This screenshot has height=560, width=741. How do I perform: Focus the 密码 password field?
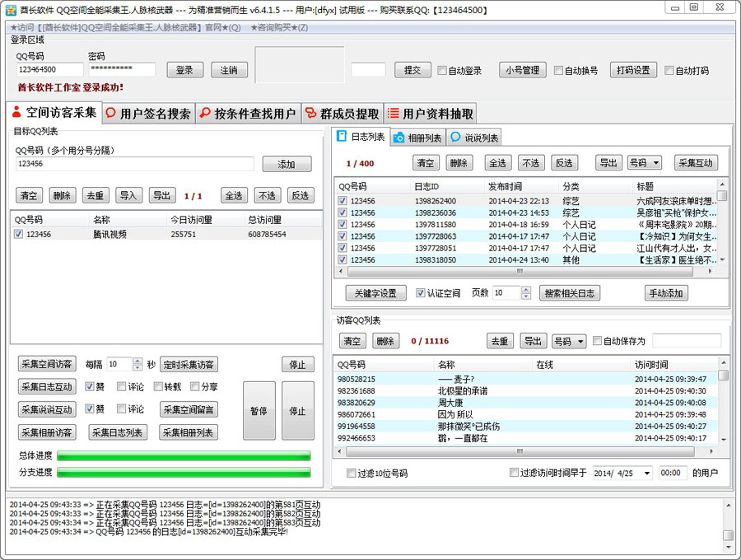[122, 69]
